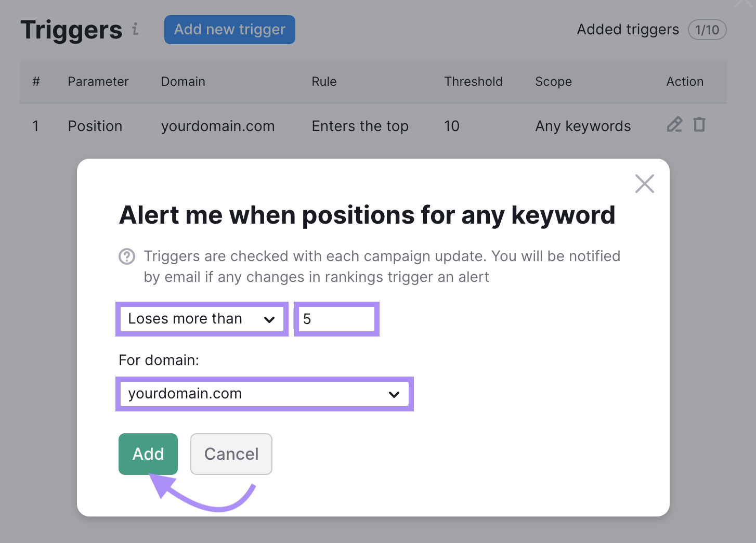Click the chevron on the domain selector

coord(394,394)
